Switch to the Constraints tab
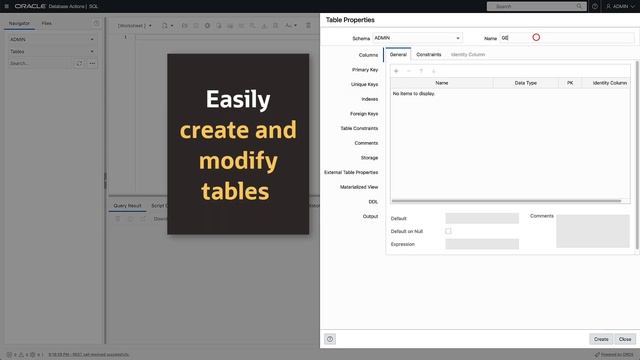Viewport: 640px width, 360px height. [429, 54]
